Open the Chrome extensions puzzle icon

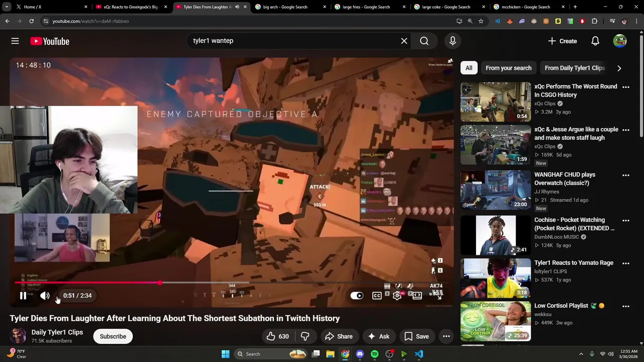coord(595,21)
